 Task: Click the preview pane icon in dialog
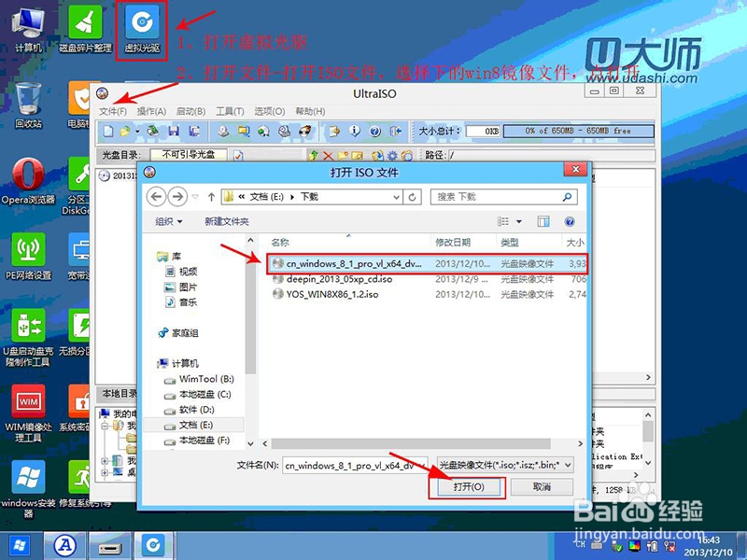(543, 221)
